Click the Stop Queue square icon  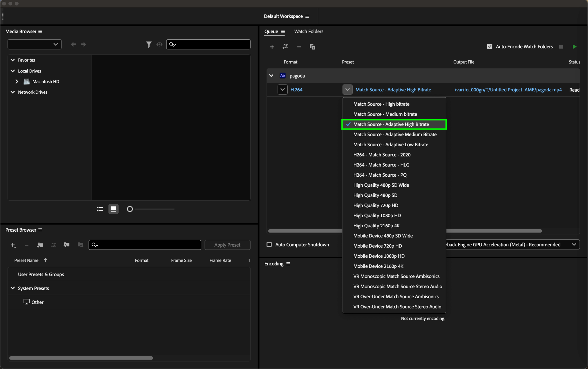pos(561,47)
